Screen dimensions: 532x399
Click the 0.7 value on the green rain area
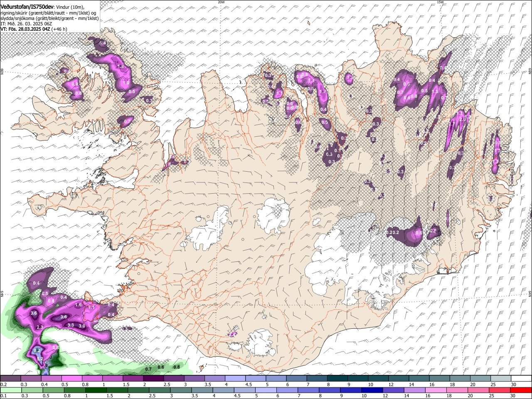pos(148,369)
